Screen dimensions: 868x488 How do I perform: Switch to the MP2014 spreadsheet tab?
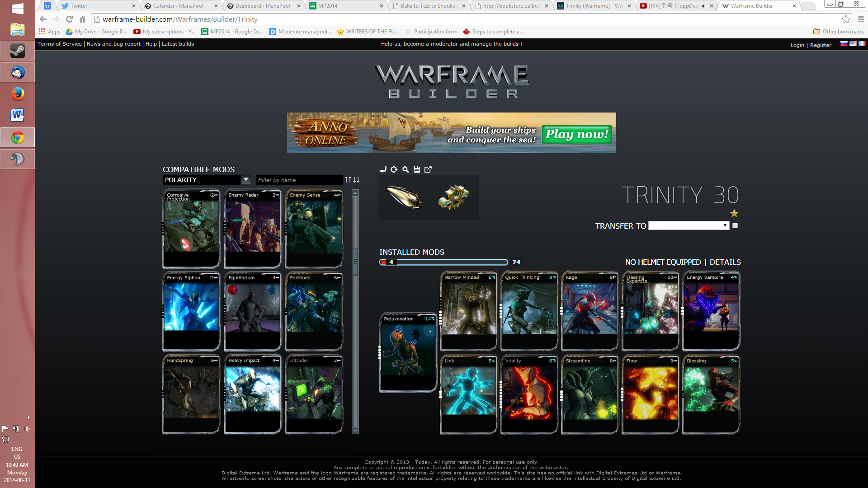[x=346, y=6]
